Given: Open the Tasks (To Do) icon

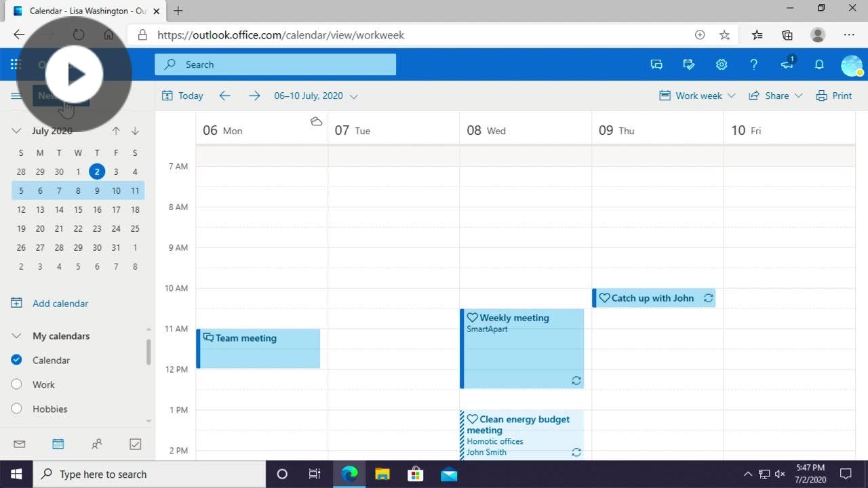Looking at the screenshot, I should (135, 444).
